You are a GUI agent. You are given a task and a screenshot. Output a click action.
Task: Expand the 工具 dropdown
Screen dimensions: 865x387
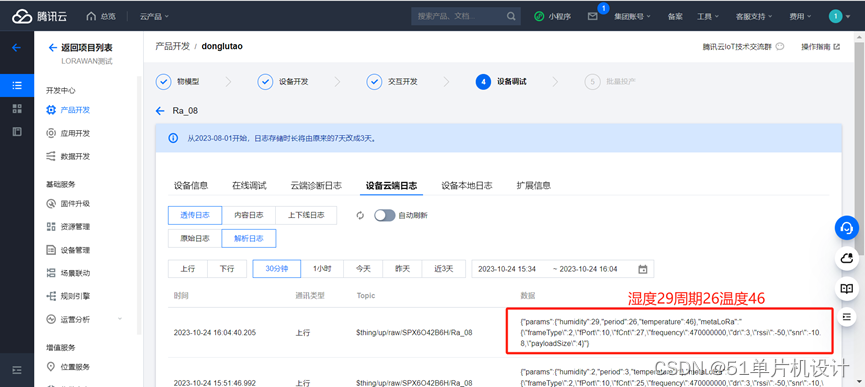[707, 17]
